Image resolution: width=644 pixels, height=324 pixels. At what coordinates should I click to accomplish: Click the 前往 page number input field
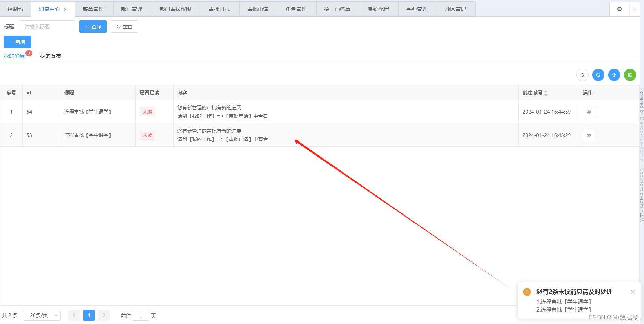(x=141, y=315)
